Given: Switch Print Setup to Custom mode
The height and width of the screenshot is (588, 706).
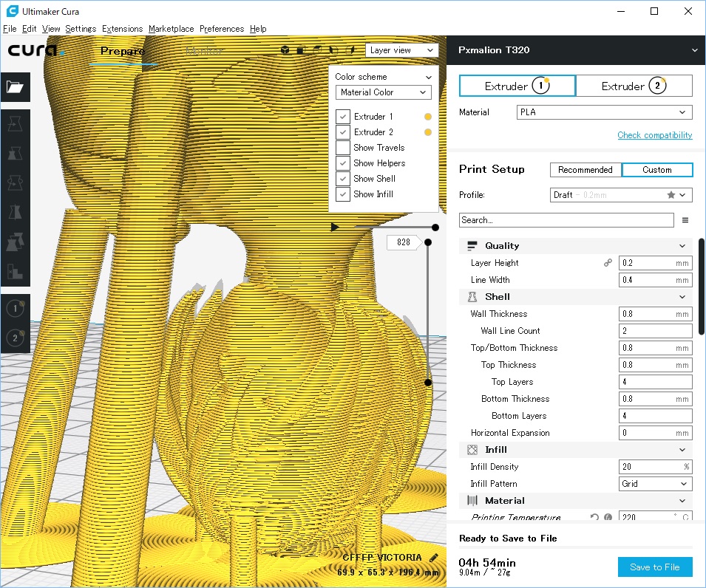Looking at the screenshot, I should (x=657, y=170).
